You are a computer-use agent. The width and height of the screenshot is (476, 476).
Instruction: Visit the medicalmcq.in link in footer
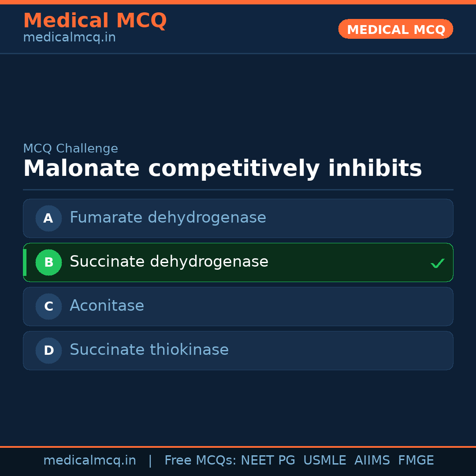pyautogui.click(x=89, y=460)
